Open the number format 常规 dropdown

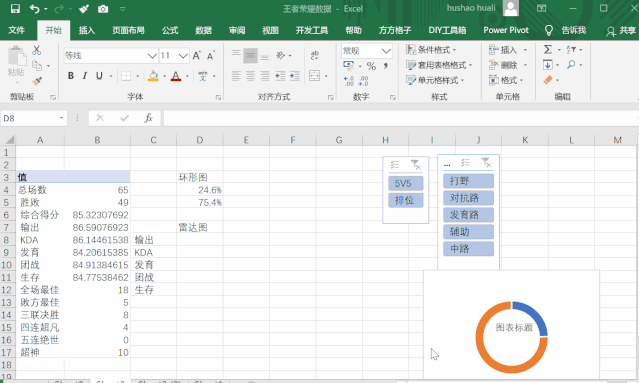point(386,51)
